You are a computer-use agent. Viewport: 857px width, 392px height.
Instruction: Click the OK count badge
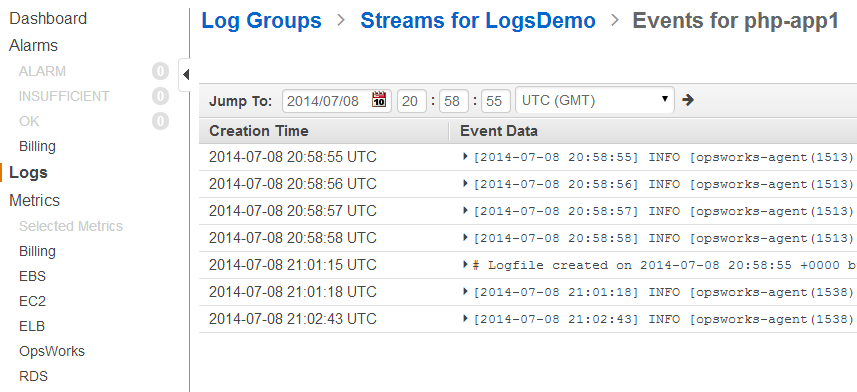160,121
